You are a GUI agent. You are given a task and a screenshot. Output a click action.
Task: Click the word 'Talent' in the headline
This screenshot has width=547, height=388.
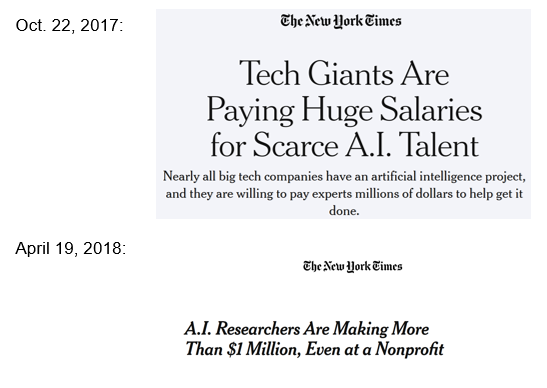point(438,145)
